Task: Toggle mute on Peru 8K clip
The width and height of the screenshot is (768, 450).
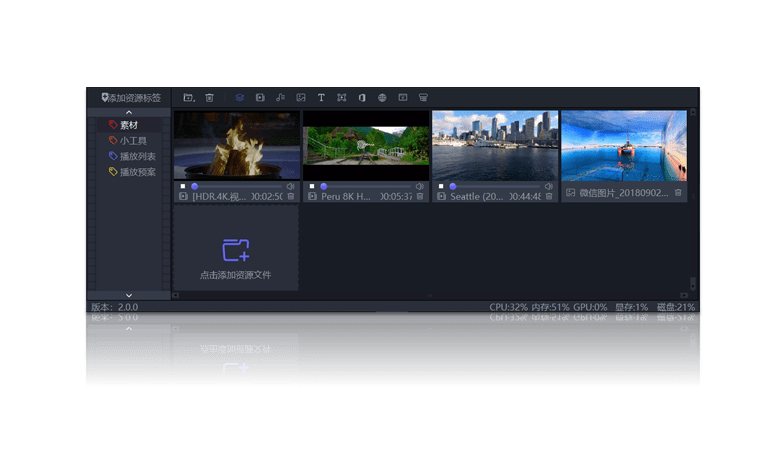Action: [x=419, y=186]
